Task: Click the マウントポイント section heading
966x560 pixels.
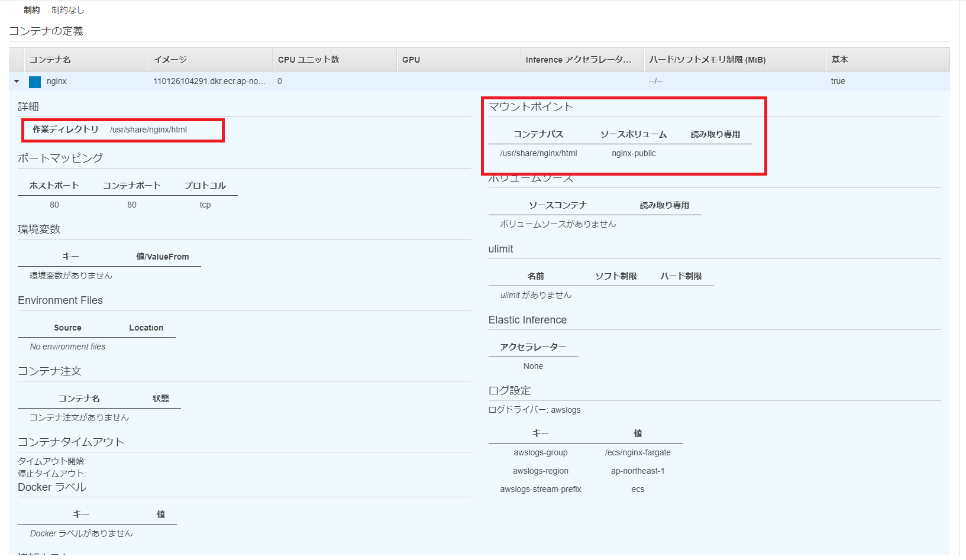Action: [531, 107]
